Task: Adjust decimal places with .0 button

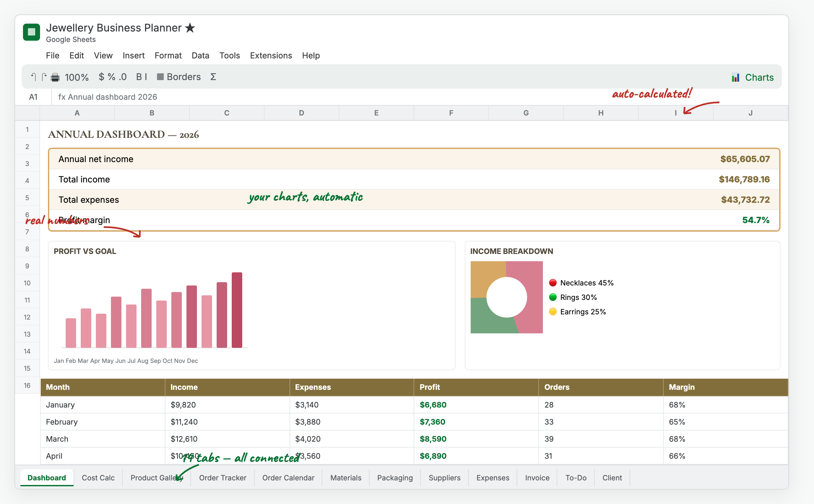Action: pos(123,77)
